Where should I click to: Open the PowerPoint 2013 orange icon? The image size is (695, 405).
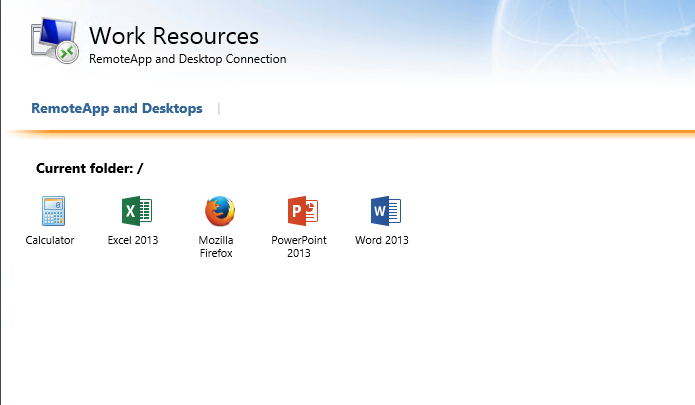pyautogui.click(x=300, y=211)
